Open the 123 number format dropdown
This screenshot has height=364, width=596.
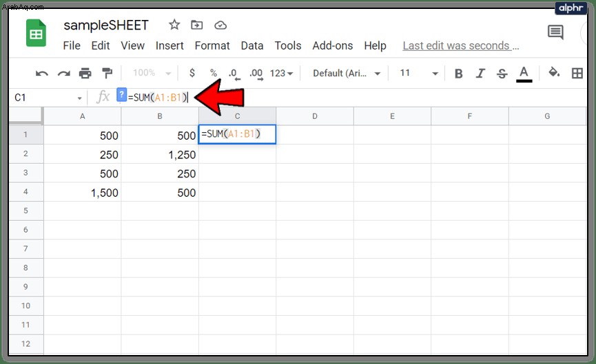click(x=282, y=73)
